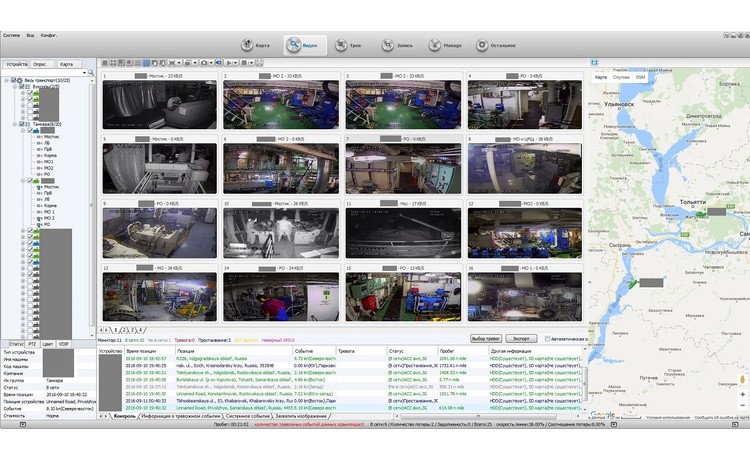
Task: Select camera tile 10 Мостик video feed
Action: 280,235
